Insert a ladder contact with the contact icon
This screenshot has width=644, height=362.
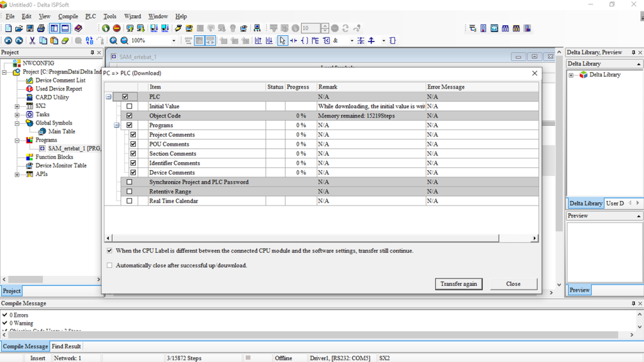(x=294, y=41)
